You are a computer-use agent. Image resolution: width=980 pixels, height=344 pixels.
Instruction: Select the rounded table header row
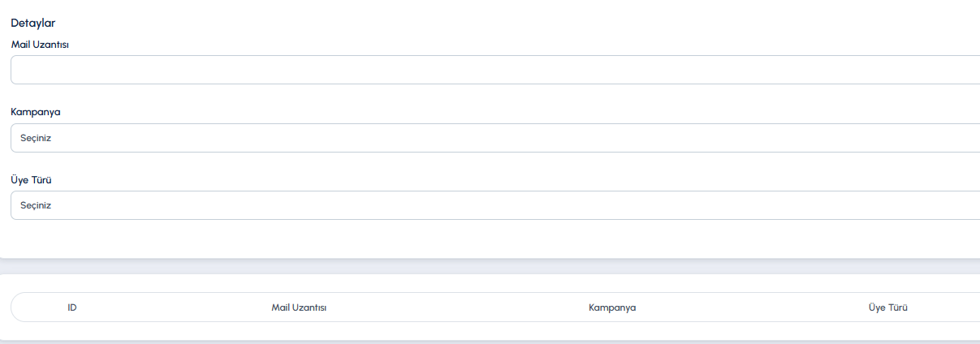coord(495,307)
